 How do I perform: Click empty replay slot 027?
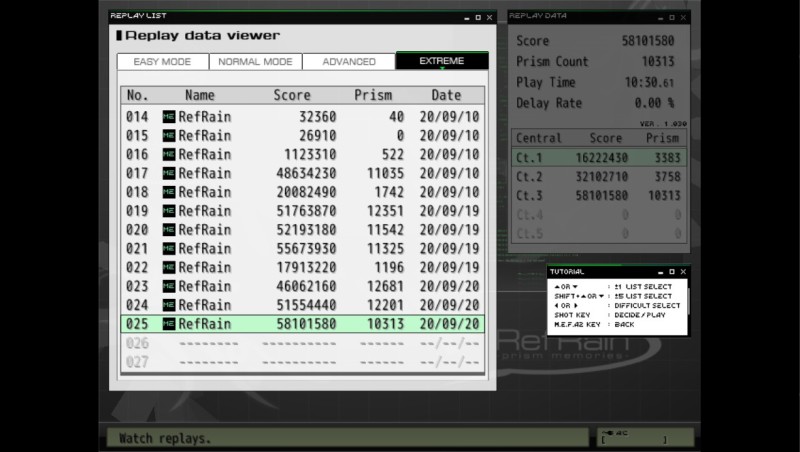(x=303, y=362)
